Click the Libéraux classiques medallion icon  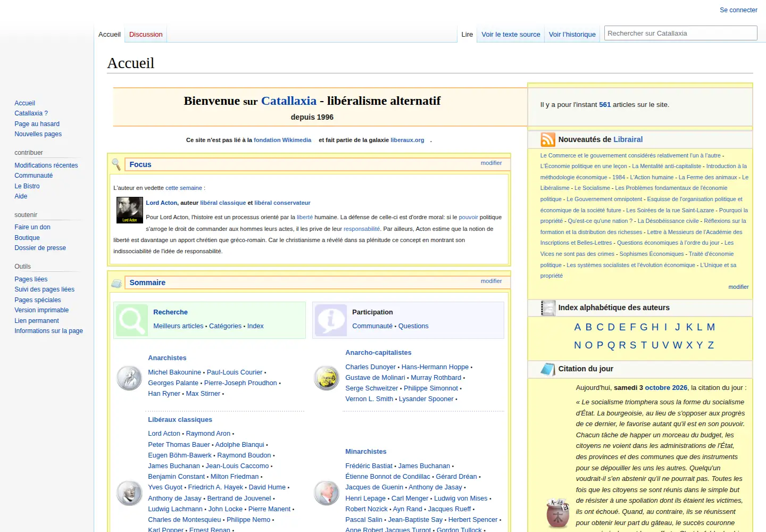tap(129, 493)
